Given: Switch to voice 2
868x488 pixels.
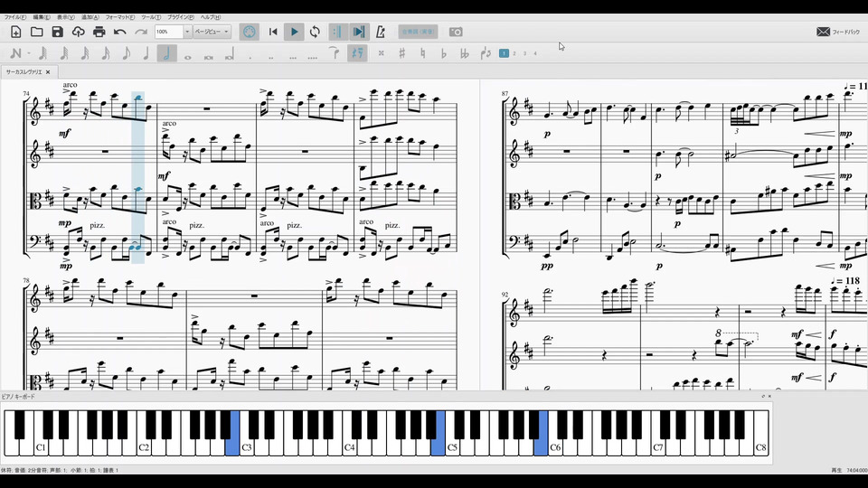Looking at the screenshot, I should (514, 53).
